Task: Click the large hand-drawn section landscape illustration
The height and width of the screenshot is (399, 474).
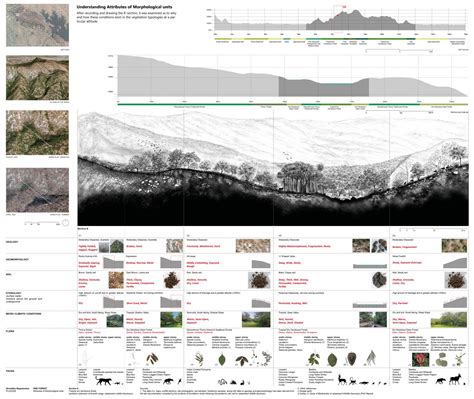Action: (x=273, y=168)
